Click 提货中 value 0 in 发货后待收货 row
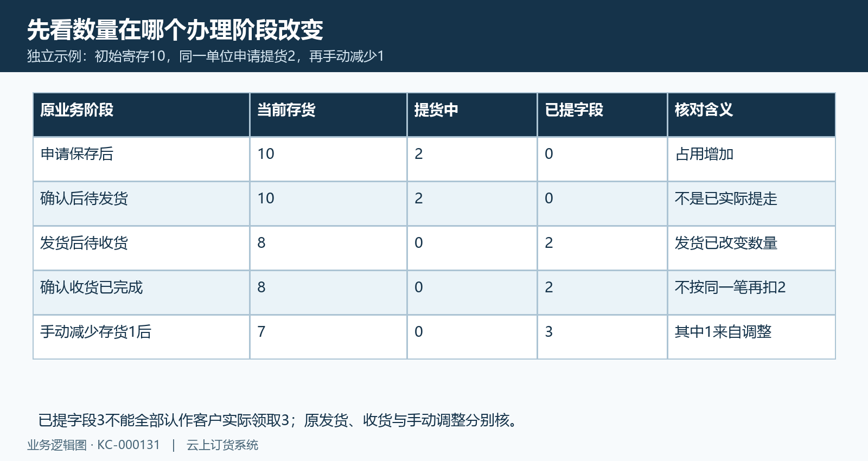Viewport: 868px width, 461px height. click(x=419, y=243)
